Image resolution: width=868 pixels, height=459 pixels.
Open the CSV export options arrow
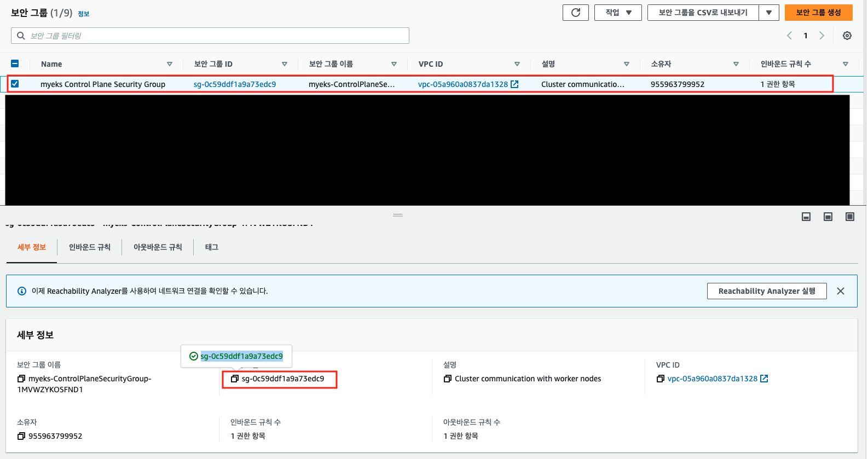[x=769, y=13]
